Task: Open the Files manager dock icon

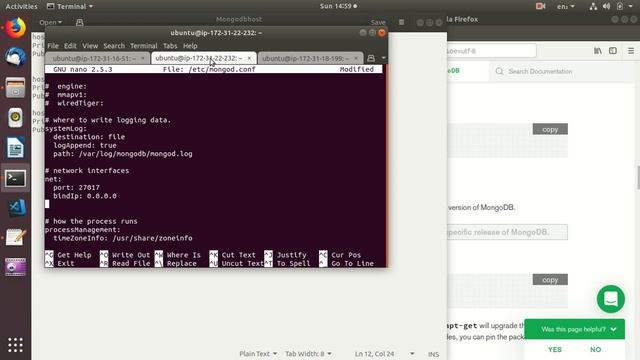Action: tap(15, 87)
